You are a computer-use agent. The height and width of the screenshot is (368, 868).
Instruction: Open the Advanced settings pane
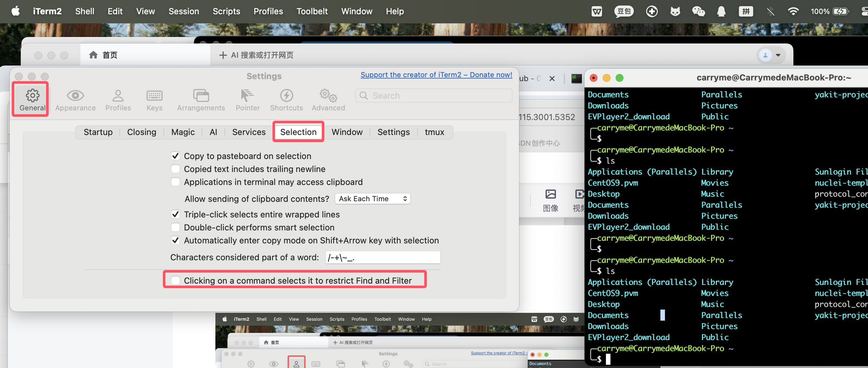click(328, 100)
